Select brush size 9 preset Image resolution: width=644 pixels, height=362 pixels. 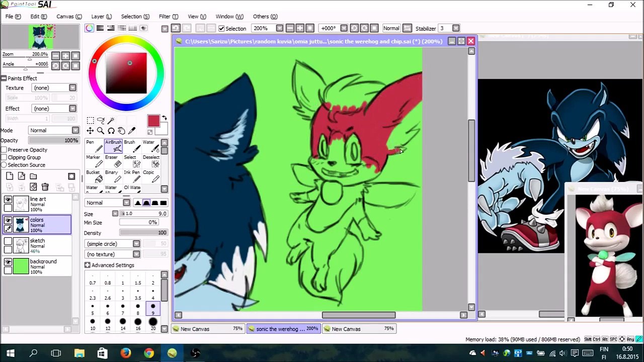pos(153,309)
